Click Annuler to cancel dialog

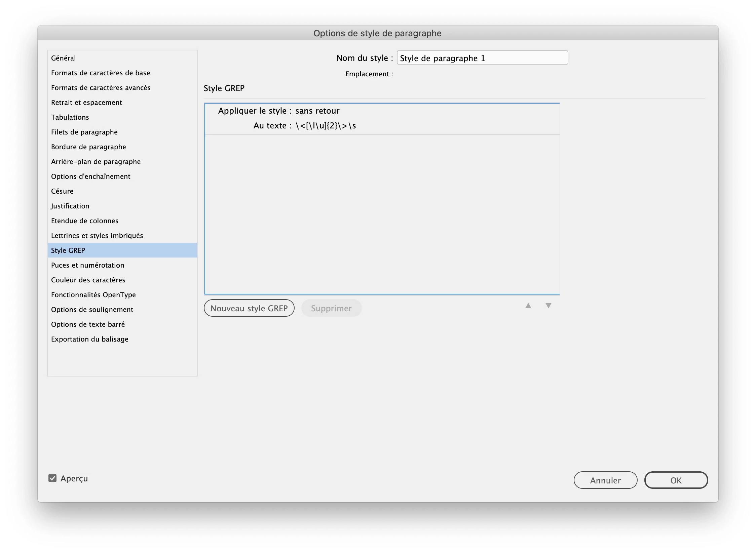pyautogui.click(x=605, y=480)
